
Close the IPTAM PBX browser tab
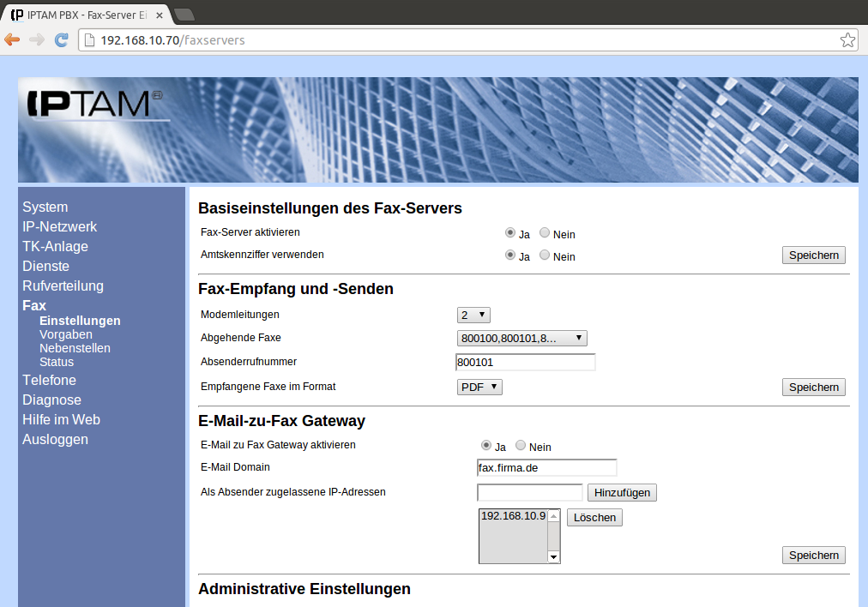[x=160, y=14]
